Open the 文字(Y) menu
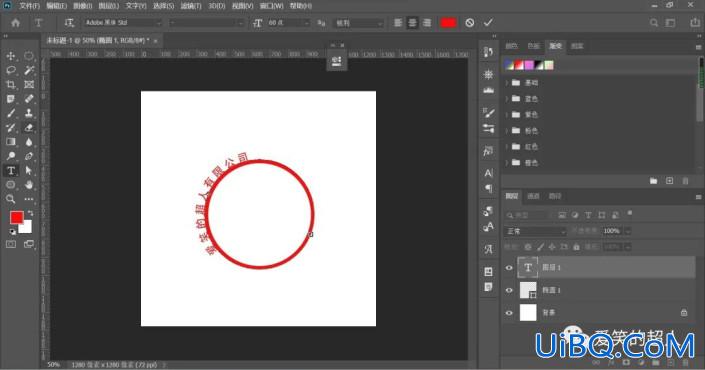 click(136, 6)
